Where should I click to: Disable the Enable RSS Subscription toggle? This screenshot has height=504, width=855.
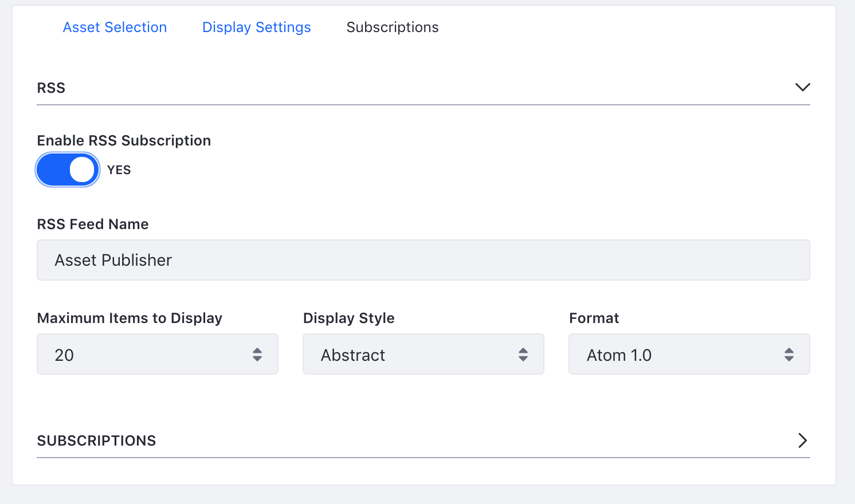[68, 170]
